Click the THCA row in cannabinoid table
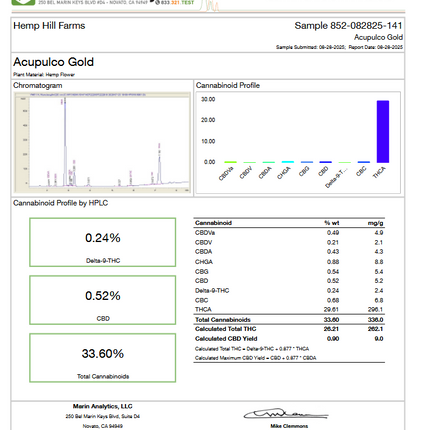430x430 pixels. click(x=289, y=309)
